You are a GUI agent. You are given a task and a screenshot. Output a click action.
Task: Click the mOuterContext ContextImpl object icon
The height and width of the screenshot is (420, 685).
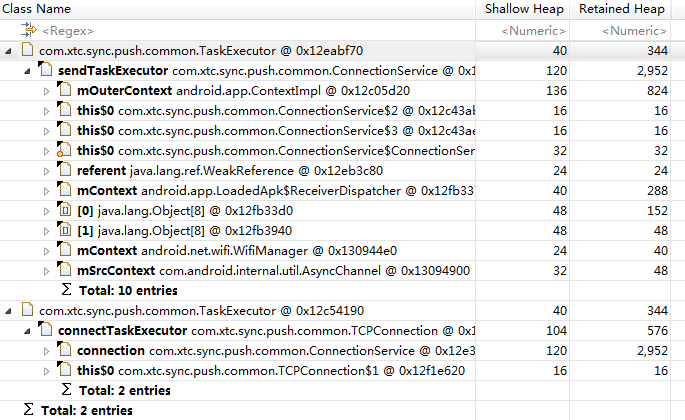click(65, 91)
